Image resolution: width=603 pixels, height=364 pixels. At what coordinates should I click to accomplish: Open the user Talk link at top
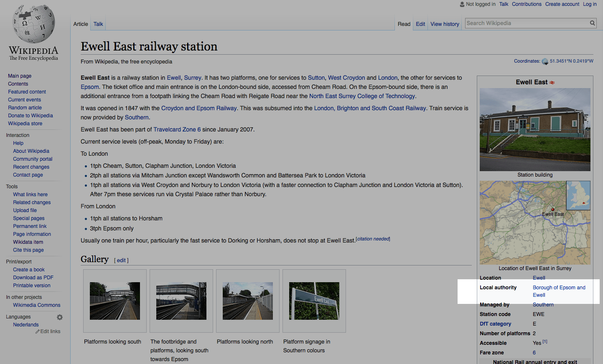[x=504, y=4]
